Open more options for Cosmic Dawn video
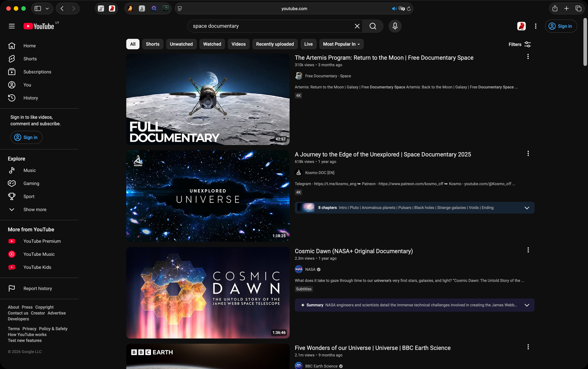Viewport: 588px width, 369px height. point(528,250)
